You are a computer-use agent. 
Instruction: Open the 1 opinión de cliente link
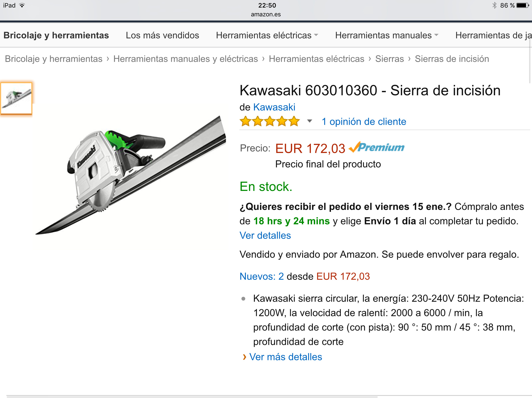pyautogui.click(x=364, y=122)
